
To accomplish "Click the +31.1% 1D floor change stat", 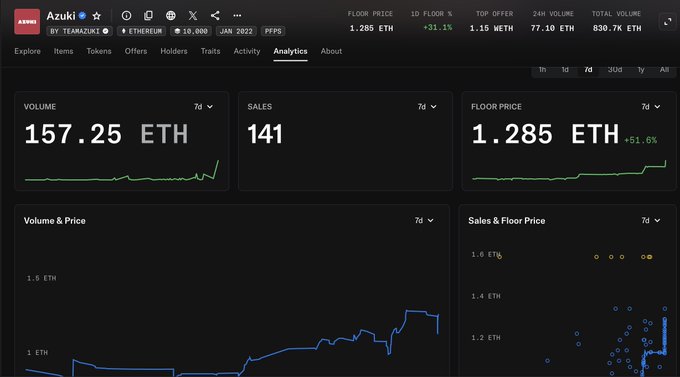I will pyautogui.click(x=438, y=28).
